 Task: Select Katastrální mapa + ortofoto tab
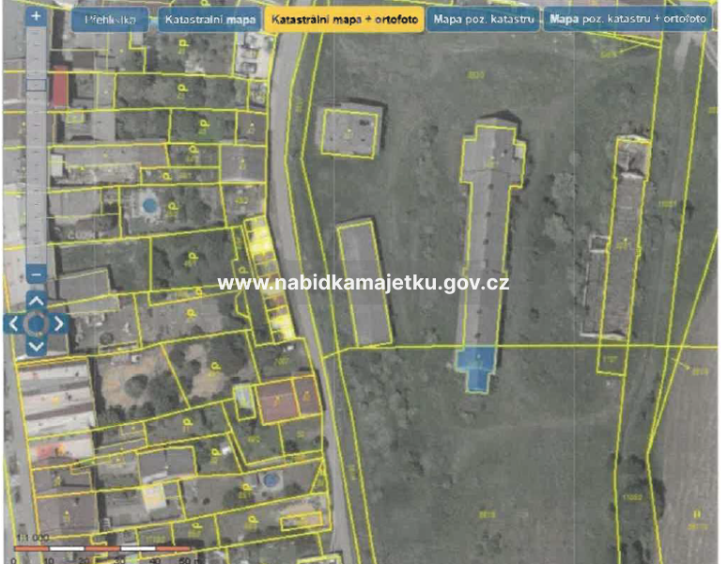[x=343, y=20]
